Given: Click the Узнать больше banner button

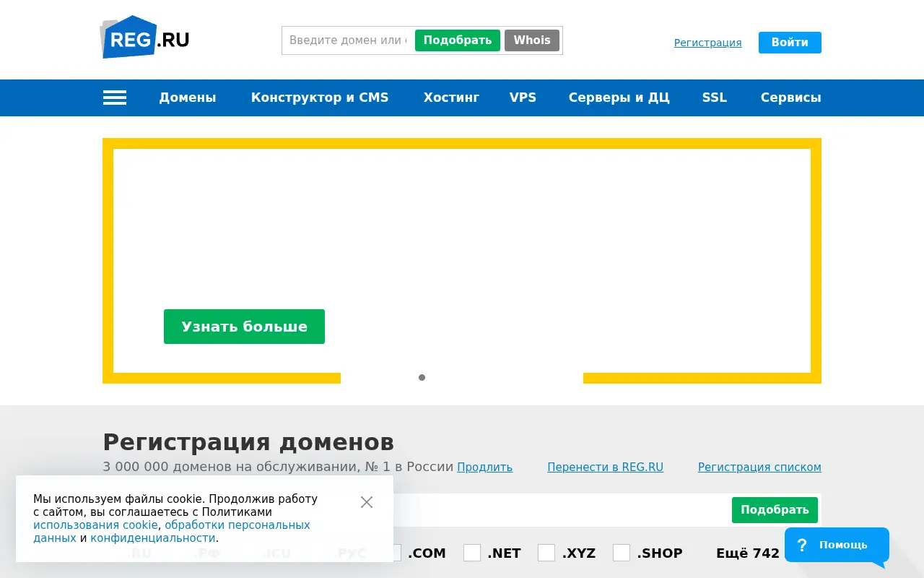Looking at the screenshot, I should 244,327.
